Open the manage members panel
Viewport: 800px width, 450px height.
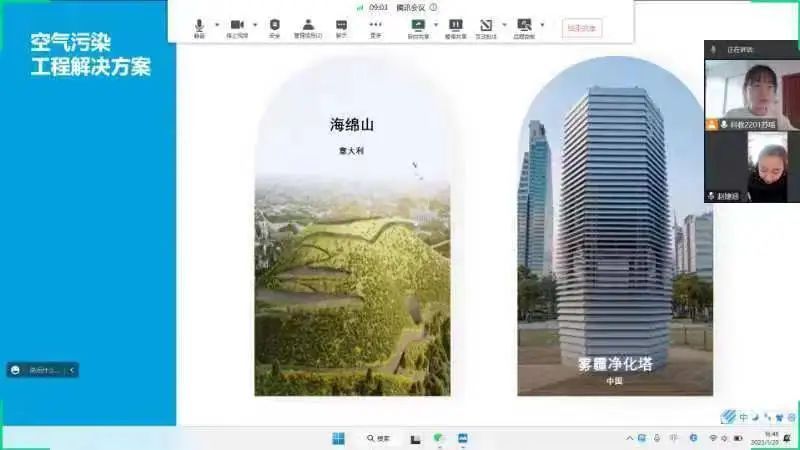pyautogui.click(x=308, y=25)
